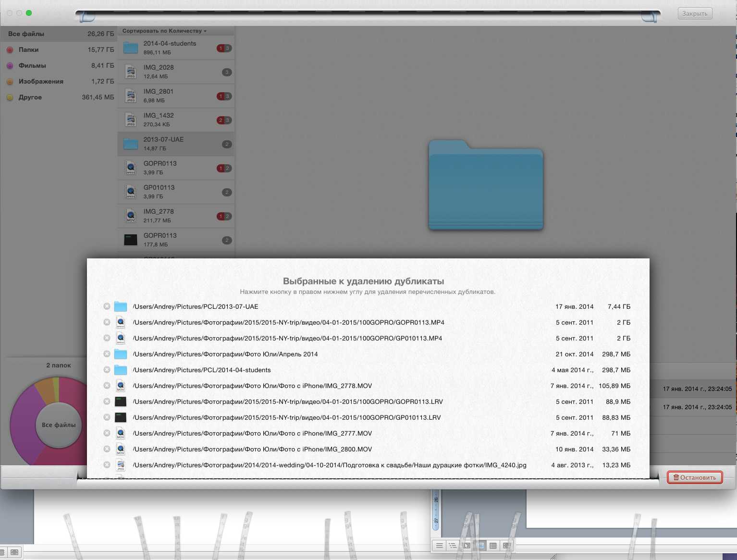Select Папки category in sidebar
The height and width of the screenshot is (560, 737).
[x=59, y=49]
